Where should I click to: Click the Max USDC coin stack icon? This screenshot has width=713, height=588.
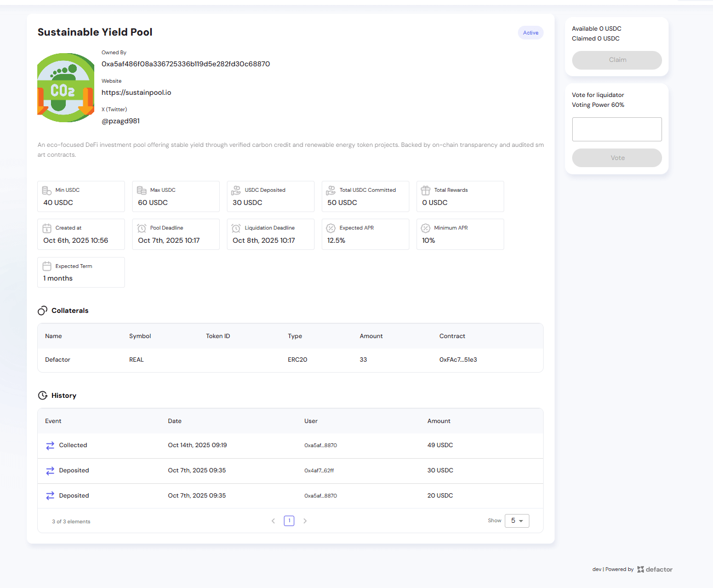click(141, 191)
